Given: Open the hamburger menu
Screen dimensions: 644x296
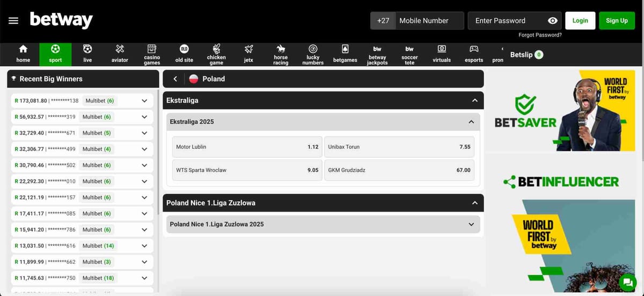Looking at the screenshot, I should (13, 20).
